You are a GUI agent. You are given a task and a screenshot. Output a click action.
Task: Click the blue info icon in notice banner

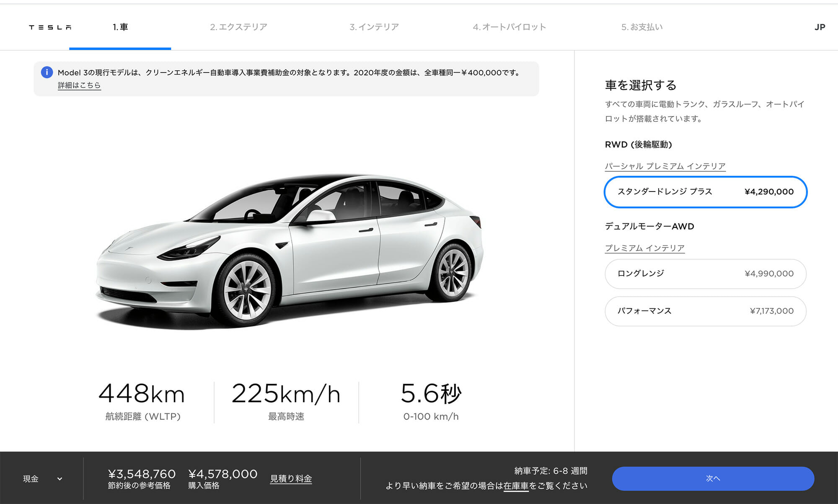(x=47, y=72)
